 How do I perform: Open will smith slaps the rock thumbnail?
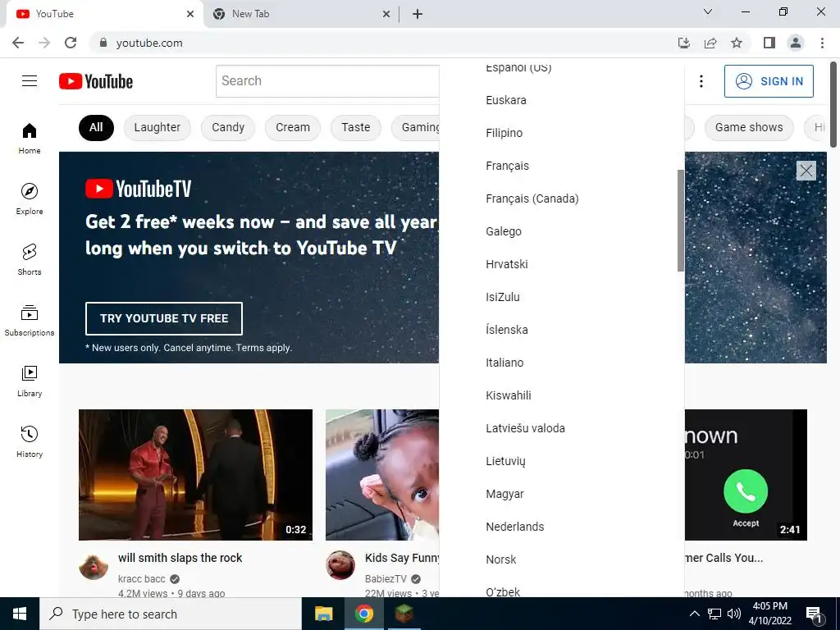[195, 475]
